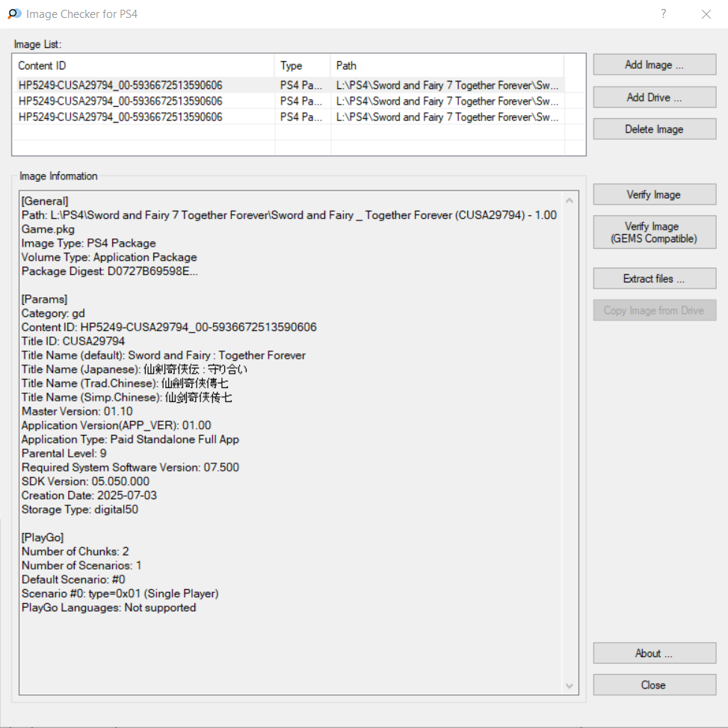Click the Image Checker app icon in title bar

point(14,14)
